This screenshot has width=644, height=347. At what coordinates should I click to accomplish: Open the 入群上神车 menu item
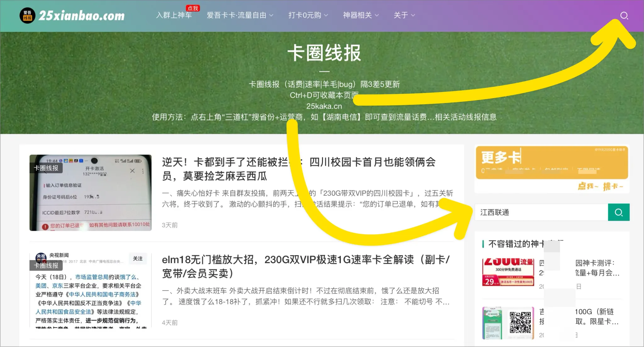click(x=174, y=15)
